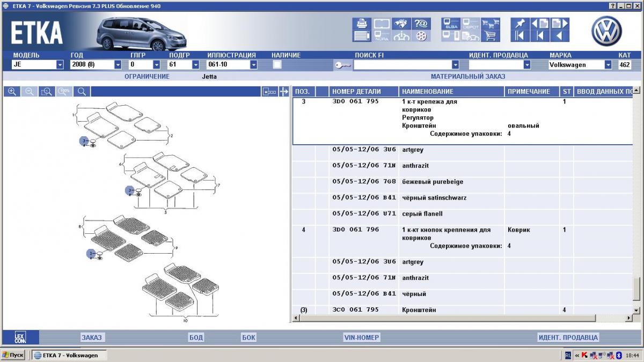Screen dimensions: 644x362
Task: Click the НАИМЕНОВАНИЕ column header
Action: click(x=451, y=92)
